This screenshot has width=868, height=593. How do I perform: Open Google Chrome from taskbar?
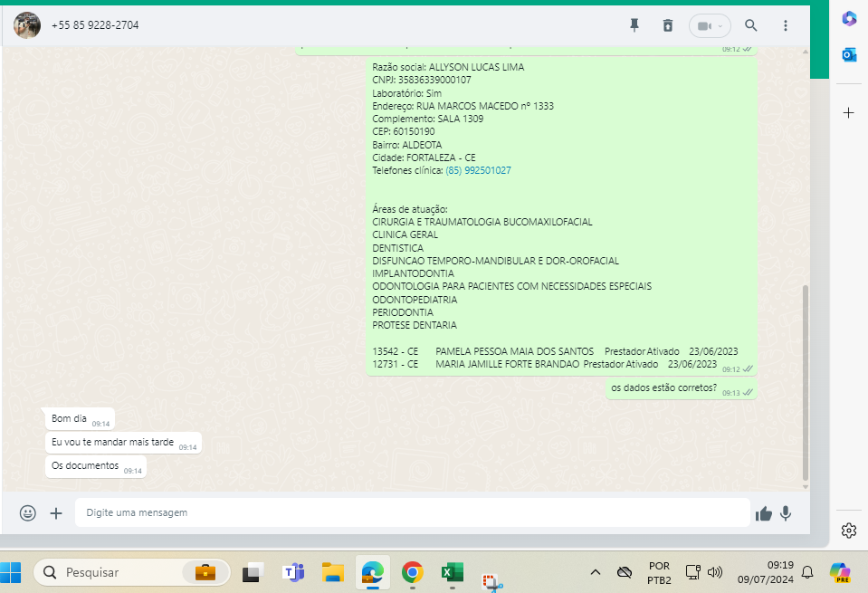tap(413, 572)
